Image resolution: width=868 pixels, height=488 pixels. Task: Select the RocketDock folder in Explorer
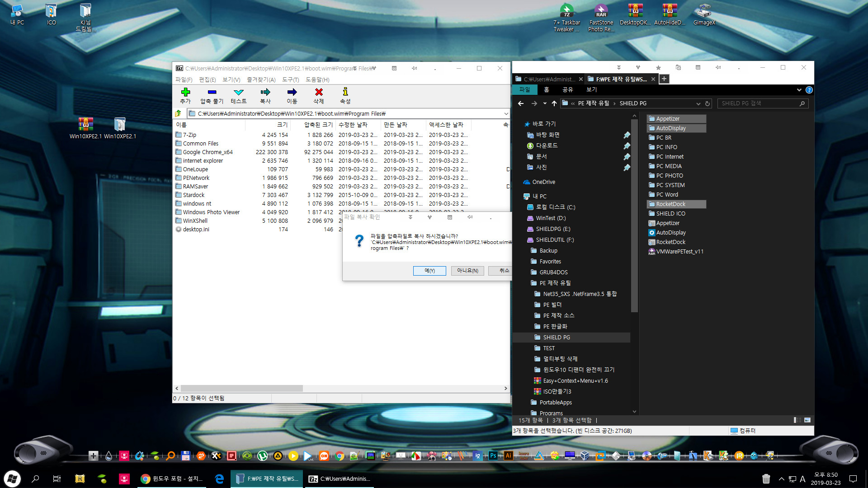tap(676, 204)
